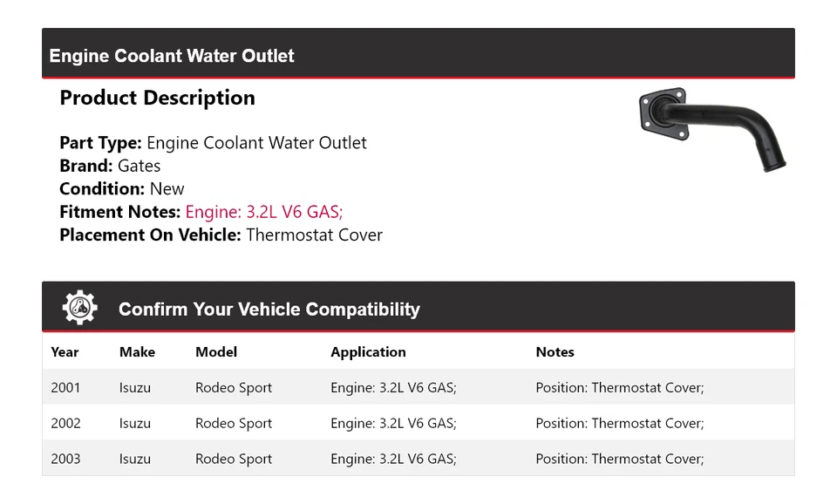Screen dimensions: 837x504
Task: Click the Engine Coolant Water Outlet header
Action: click(172, 56)
